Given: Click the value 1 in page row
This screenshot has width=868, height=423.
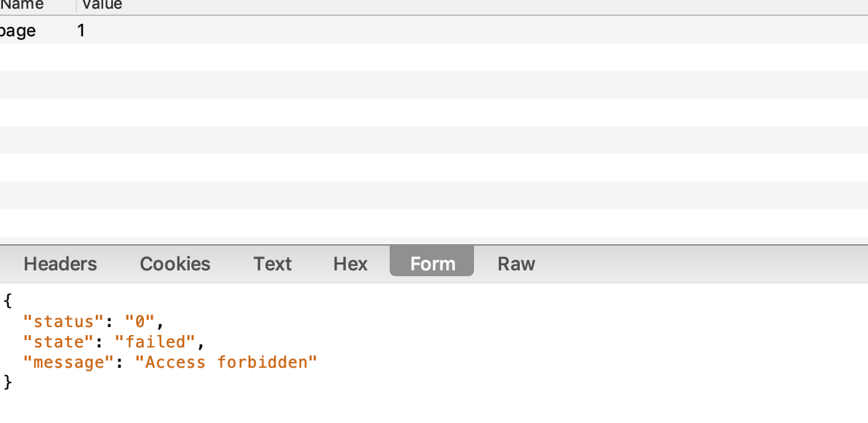Looking at the screenshot, I should [81, 31].
